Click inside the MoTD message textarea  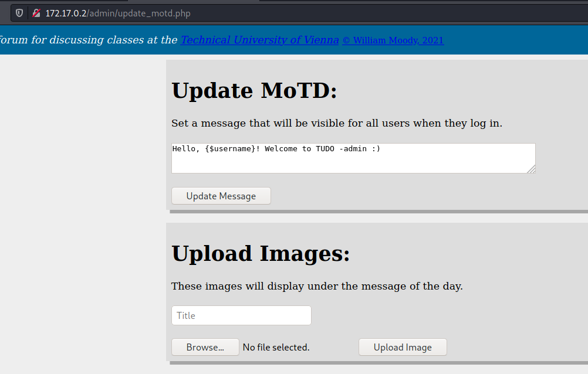(x=353, y=158)
